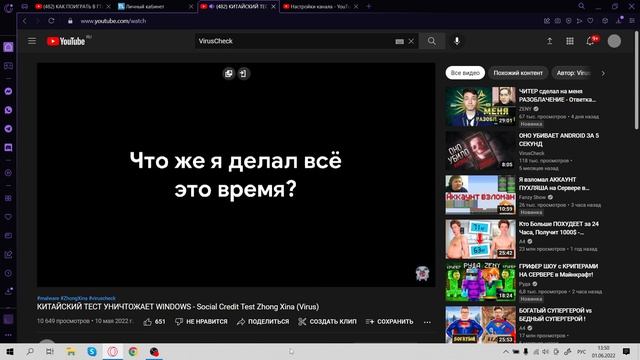Click the magnifier search button

pos(432,41)
